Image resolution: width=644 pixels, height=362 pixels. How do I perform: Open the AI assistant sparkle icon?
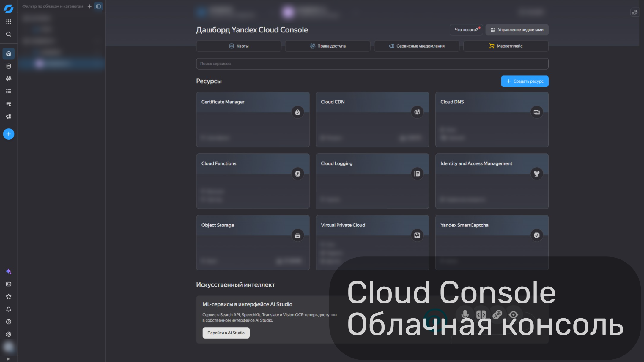pyautogui.click(x=9, y=271)
